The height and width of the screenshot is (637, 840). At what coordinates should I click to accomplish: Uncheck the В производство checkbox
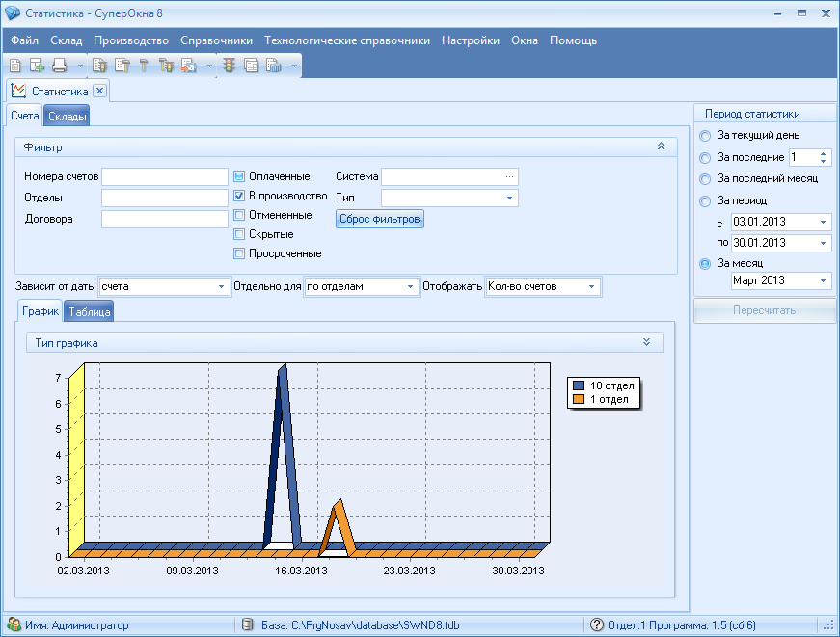(239, 196)
